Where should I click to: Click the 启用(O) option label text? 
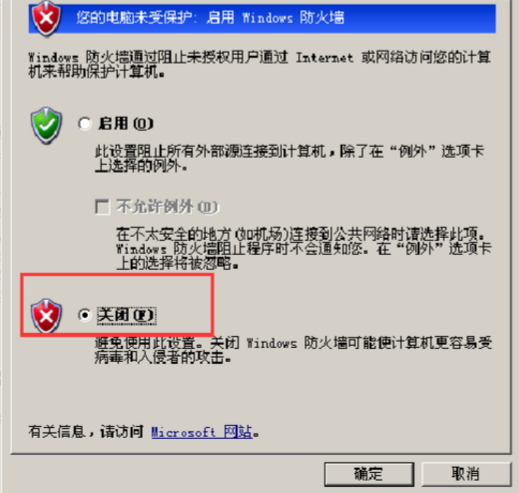[126, 124]
